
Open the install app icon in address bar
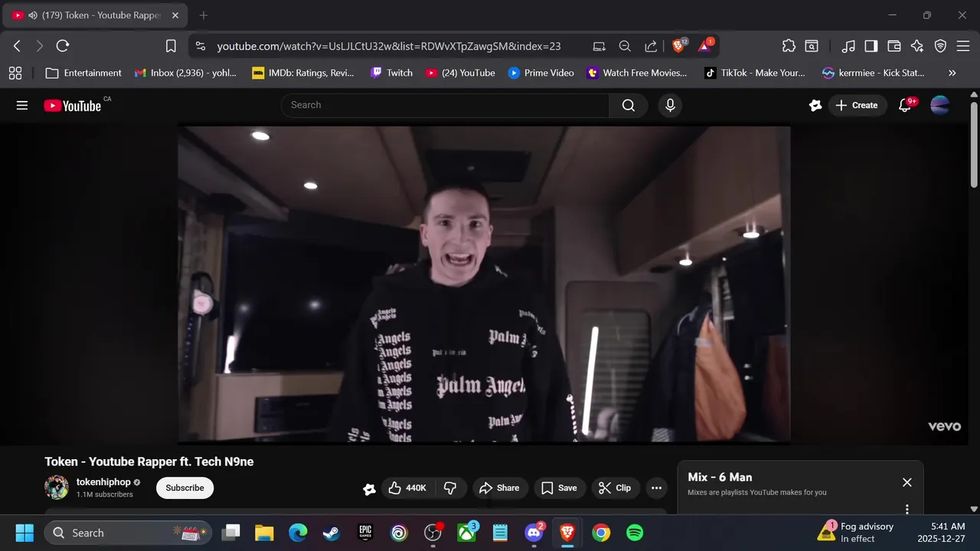[599, 46]
